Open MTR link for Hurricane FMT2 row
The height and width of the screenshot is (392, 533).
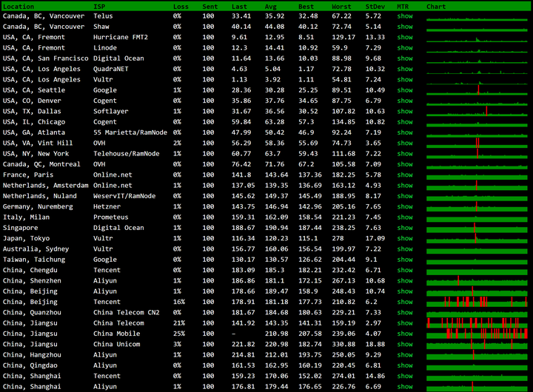405,37
